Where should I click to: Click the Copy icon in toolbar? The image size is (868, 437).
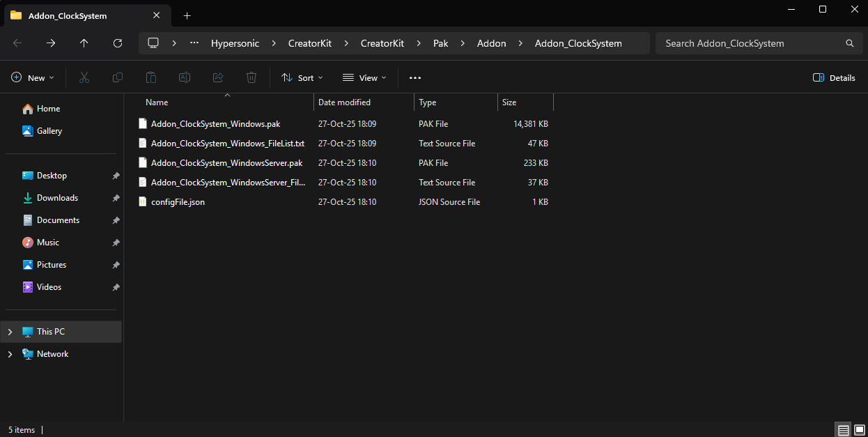pyautogui.click(x=118, y=78)
